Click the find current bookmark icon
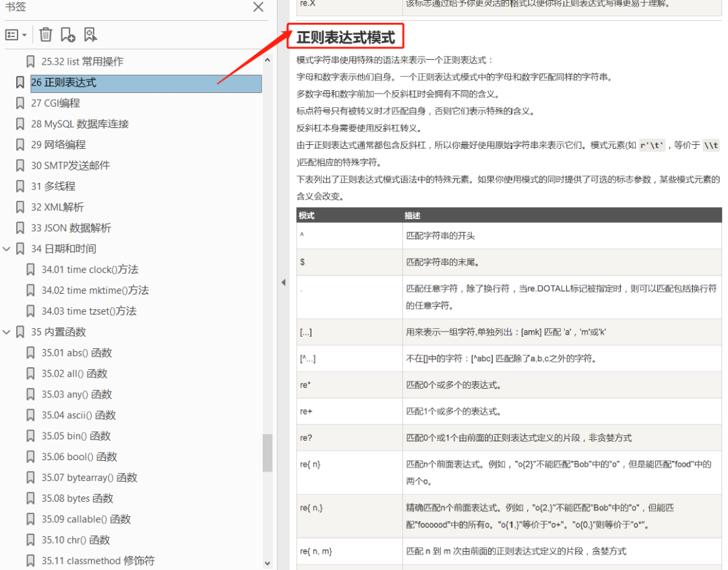Screen dimensions: 728x570 [x=90, y=35]
